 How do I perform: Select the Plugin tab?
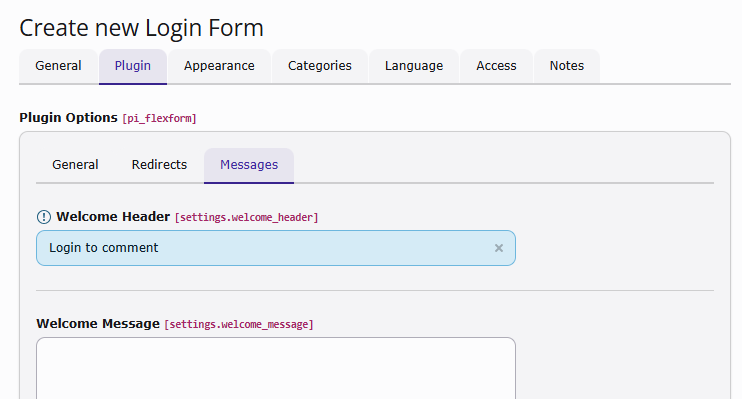[133, 66]
